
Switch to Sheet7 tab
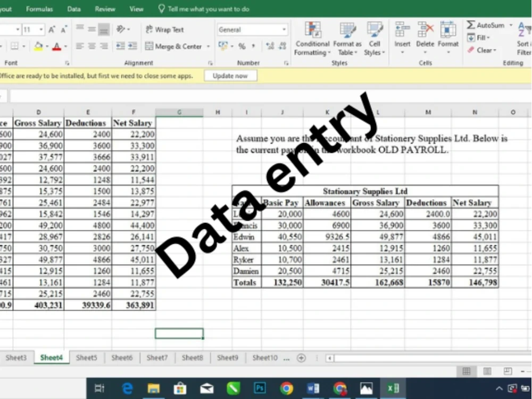(157, 358)
